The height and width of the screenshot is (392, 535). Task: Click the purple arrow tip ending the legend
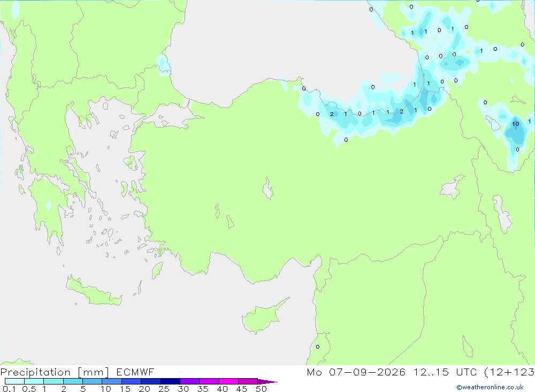268,381
